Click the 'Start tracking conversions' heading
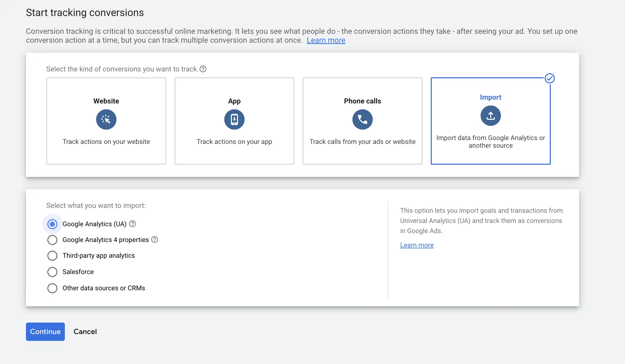Image resolution: width=625 pixels, height=364 pixels. (85, 13)
